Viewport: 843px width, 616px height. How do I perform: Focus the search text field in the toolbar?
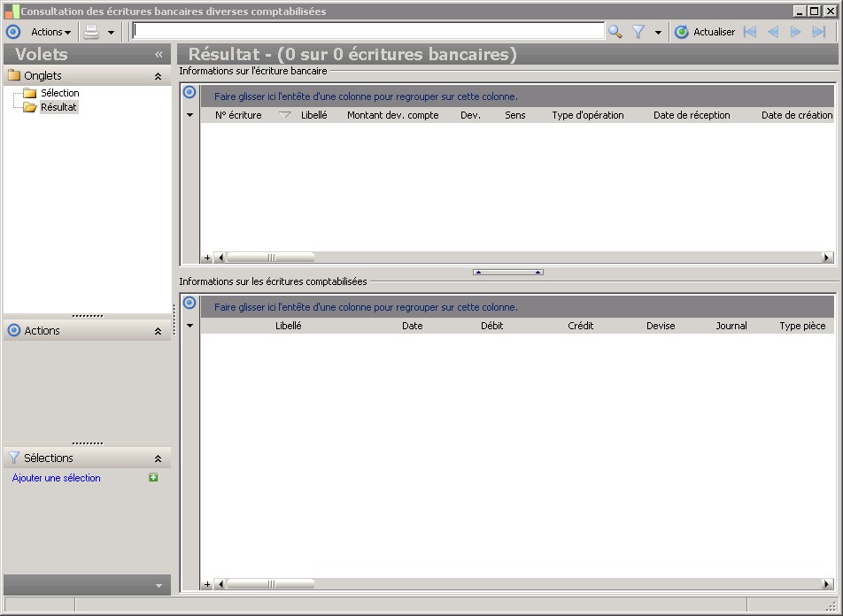tap(368, 31)
